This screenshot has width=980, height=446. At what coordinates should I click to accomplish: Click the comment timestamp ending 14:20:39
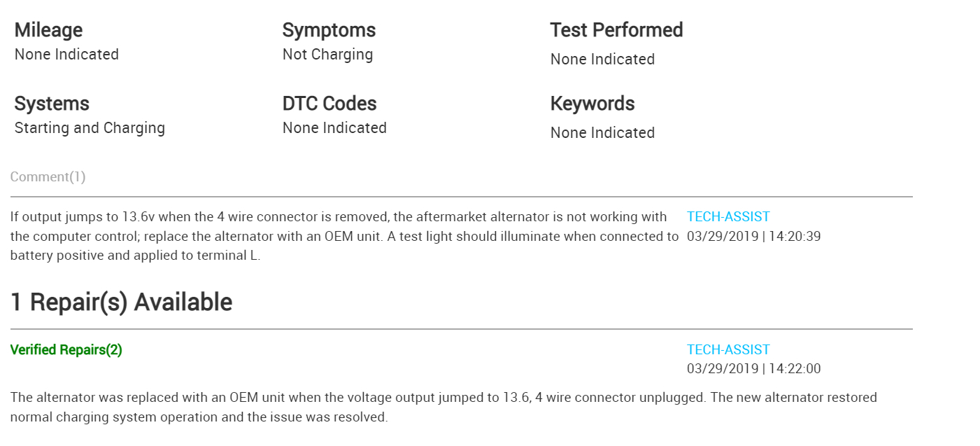(x=753, y=237)
